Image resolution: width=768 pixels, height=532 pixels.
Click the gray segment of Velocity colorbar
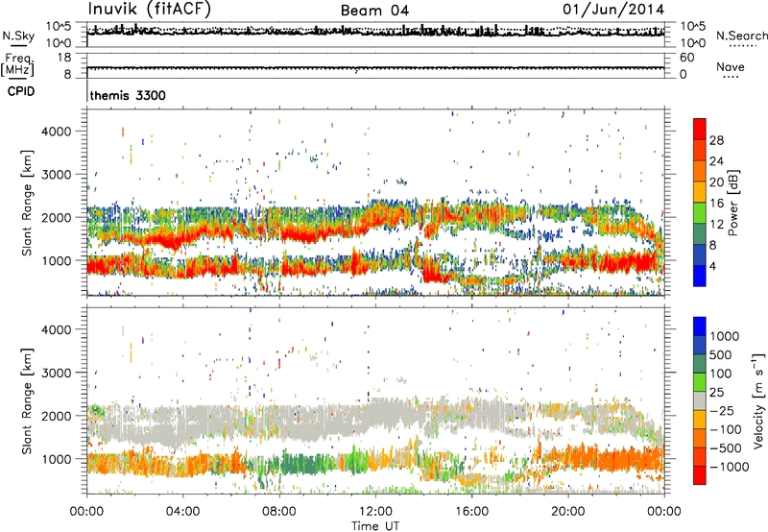click(700, 400)
